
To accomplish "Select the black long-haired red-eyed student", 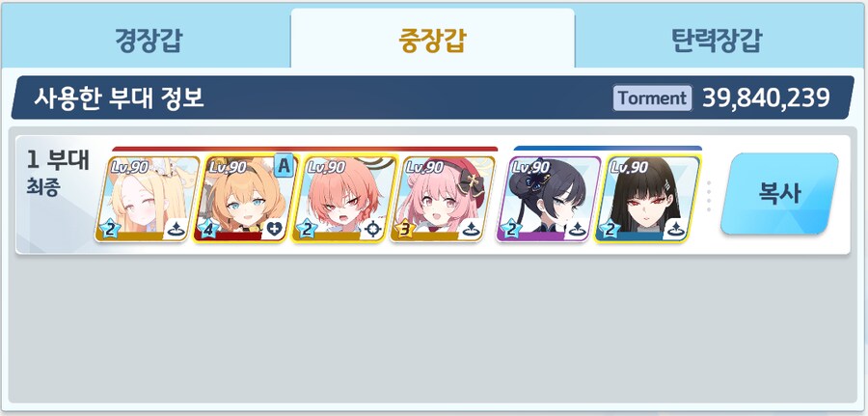I will pyautogui.click(x=647, y=199).
